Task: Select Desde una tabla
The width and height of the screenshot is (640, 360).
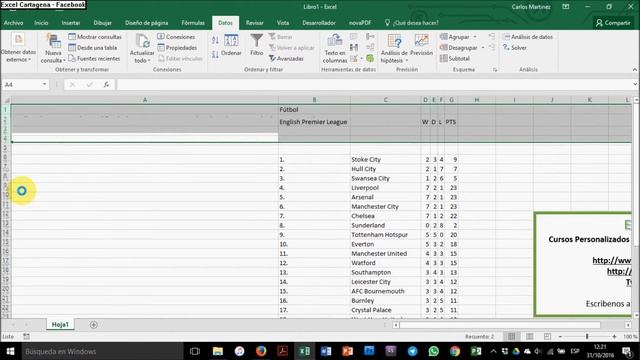Action: click(93, 48)
